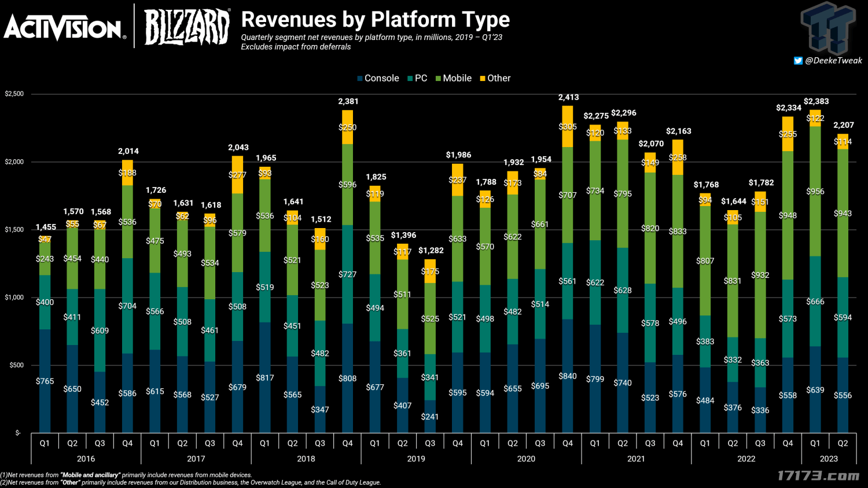Image resolution: width=868 pixels, height=488 pixels.
Task: Click the Activision logo
Action: coord(65,27)
